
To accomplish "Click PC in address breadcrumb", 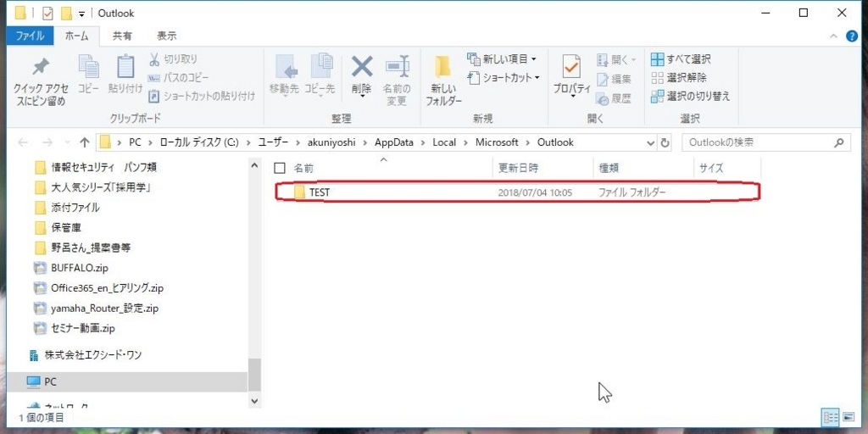I will click(x=135, y=142).
